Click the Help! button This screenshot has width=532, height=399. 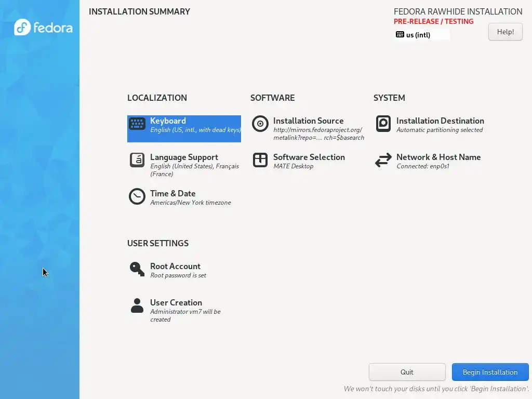505,32
